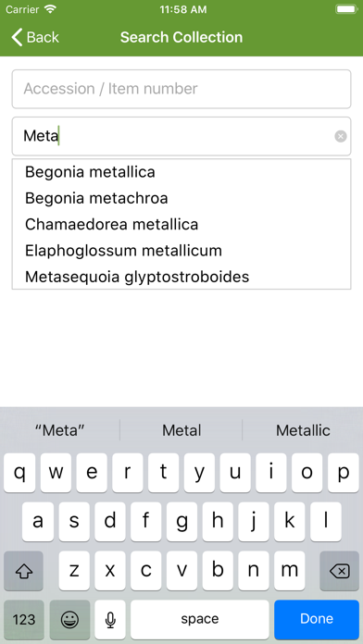Select the quoted "Meta" prediction
Screen dimensions: 363x644
pos(60,430)
